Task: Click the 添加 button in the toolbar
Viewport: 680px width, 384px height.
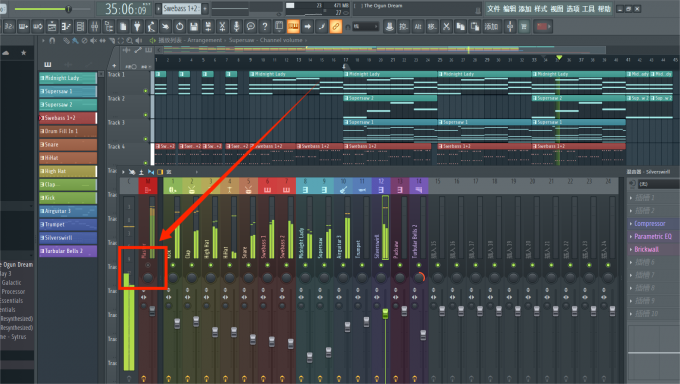Action: click(491, 27)
